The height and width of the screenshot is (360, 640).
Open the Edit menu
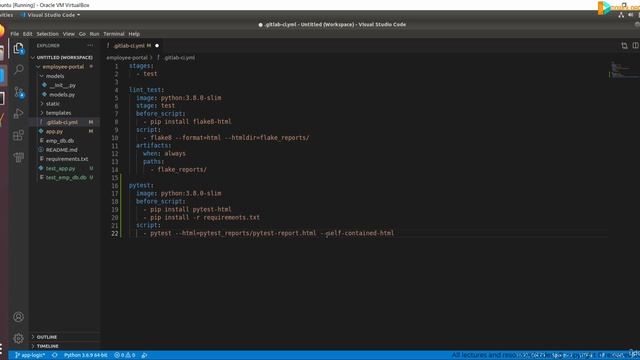click(27, 34)
